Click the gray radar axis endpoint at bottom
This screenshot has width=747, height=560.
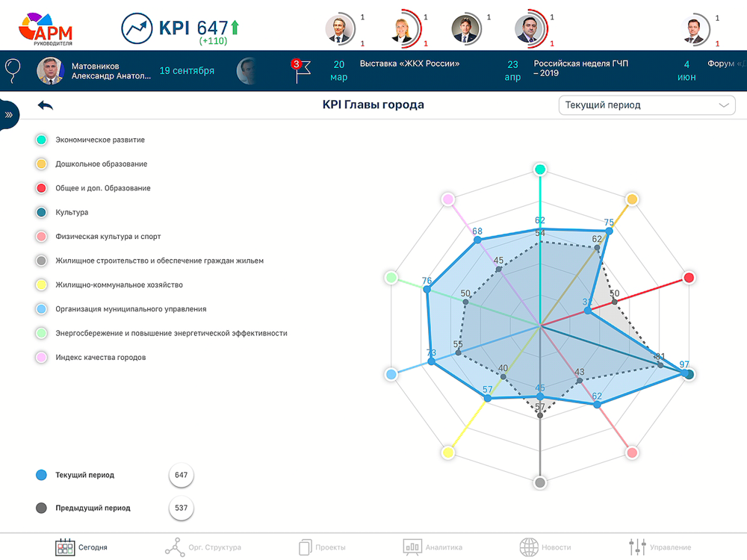point(540,483)
